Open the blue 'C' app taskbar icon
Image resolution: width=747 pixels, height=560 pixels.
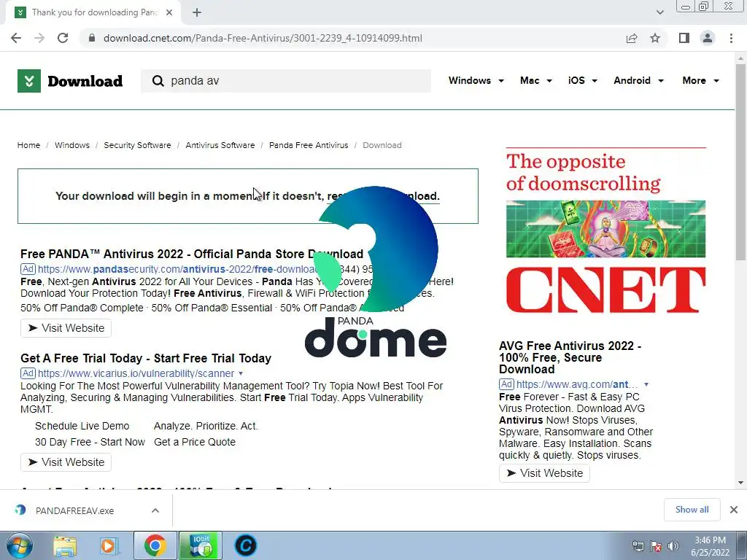[x=246, y=545]
